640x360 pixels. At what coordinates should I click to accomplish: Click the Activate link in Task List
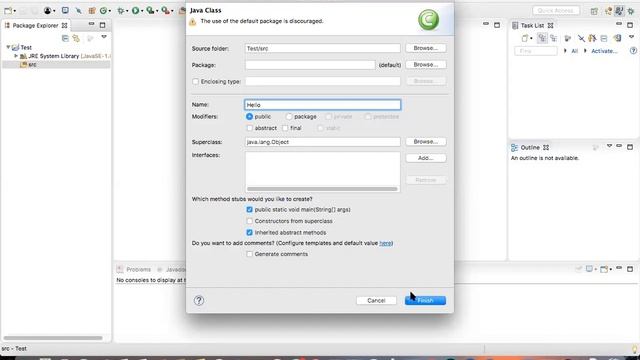pyautogui.click(x=604, y=51)
